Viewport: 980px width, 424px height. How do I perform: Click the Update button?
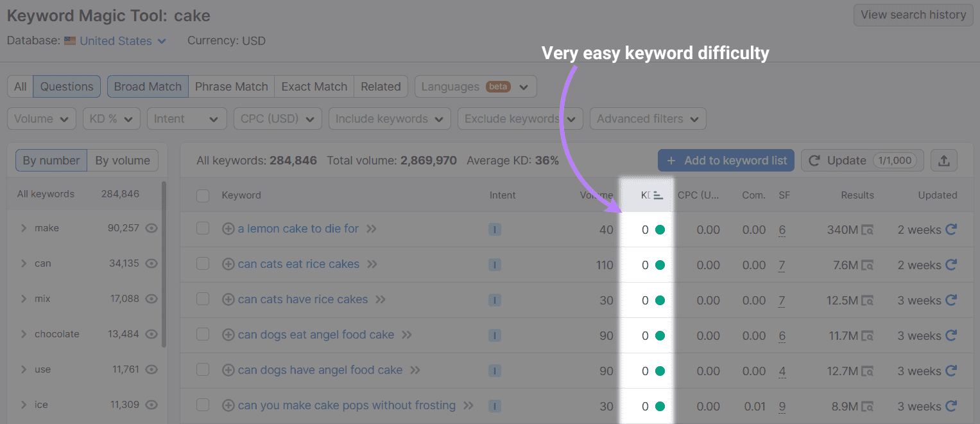pyautogui.click(x=863, y=161)
